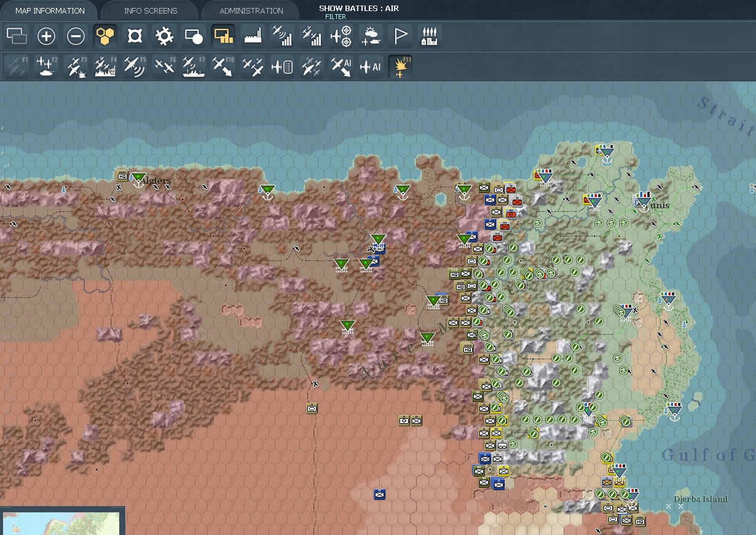The height and width of the screenshot is (535, 756).
Task: Select the F3 airfield bombing mission
Action: [x=75, y=66]
